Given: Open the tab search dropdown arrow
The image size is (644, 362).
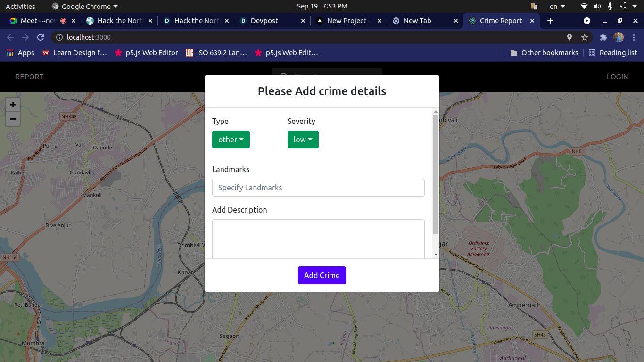Looking at the screenshot, I should coord(587,21).
